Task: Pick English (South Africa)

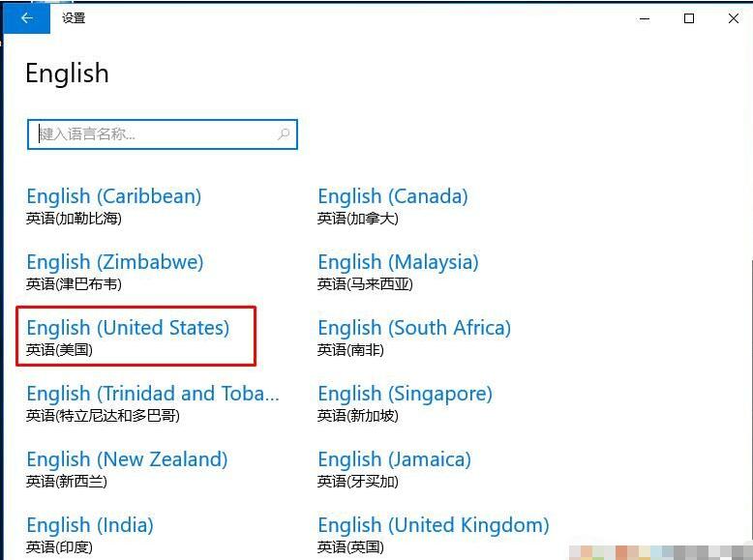Action: pyautogui.click(x=413, y=328)
